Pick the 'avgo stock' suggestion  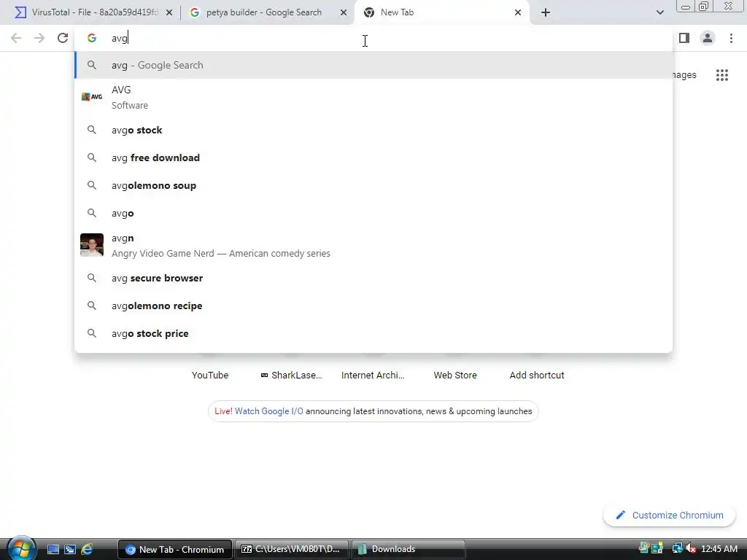tap(373, 130)
